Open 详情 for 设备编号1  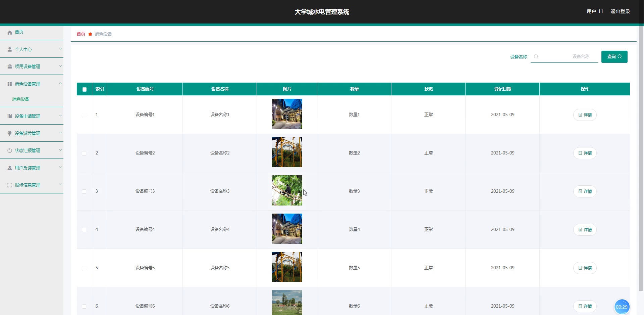coord(585,115)
